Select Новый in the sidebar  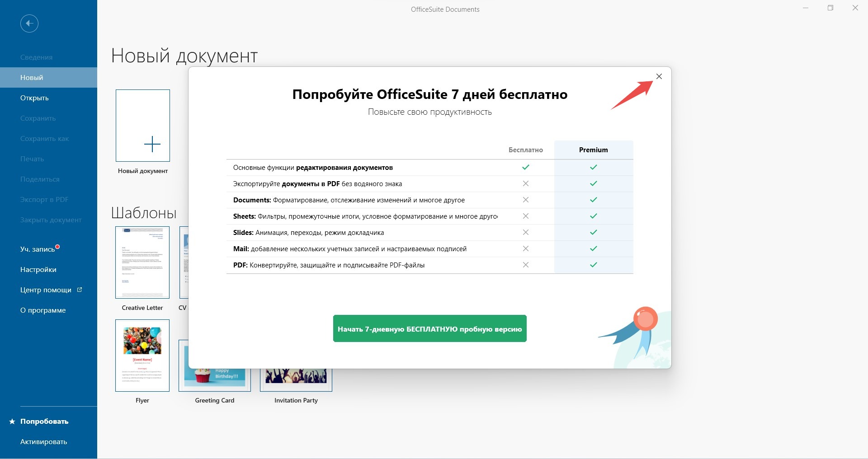click(48, 78)
